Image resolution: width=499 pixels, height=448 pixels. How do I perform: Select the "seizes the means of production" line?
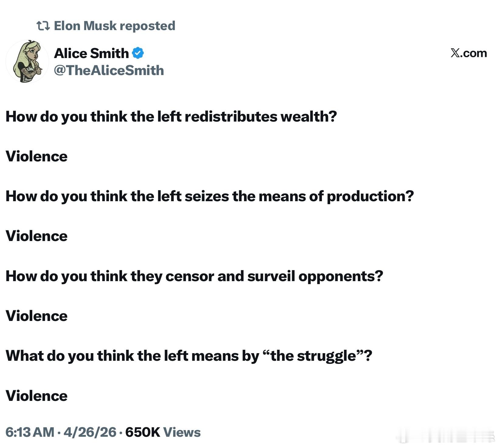(210, 196)
